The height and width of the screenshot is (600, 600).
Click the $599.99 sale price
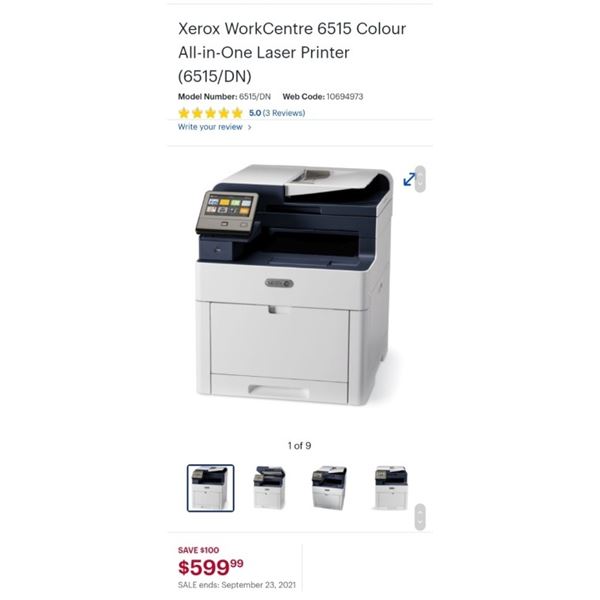(210, 567)
